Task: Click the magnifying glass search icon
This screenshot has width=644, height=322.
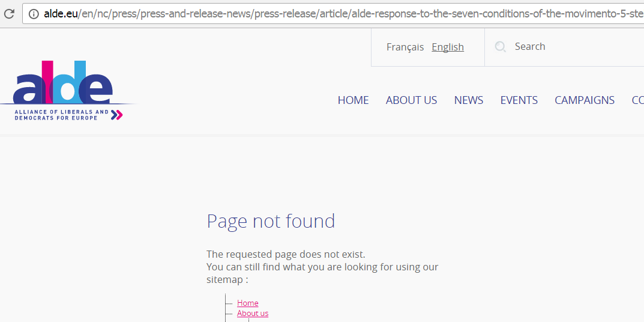Action: pyautogui.click(x=500, y=47)
